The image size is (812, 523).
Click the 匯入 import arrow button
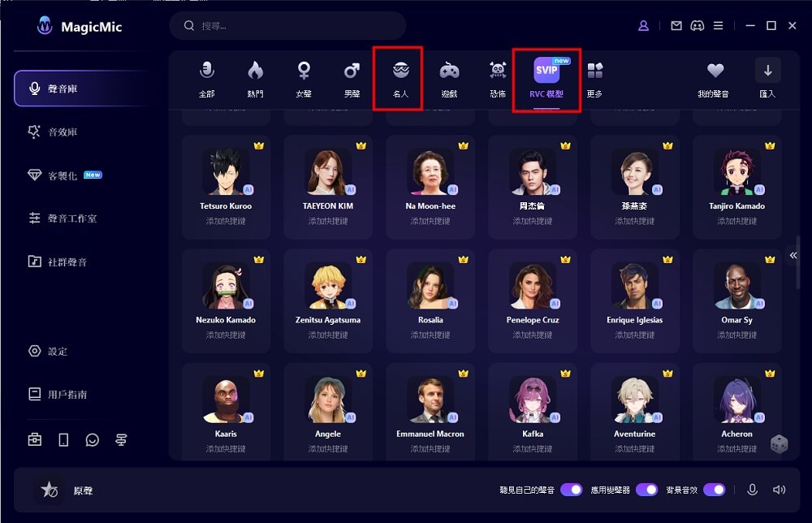pyautogui.click(x=767, y=80)
